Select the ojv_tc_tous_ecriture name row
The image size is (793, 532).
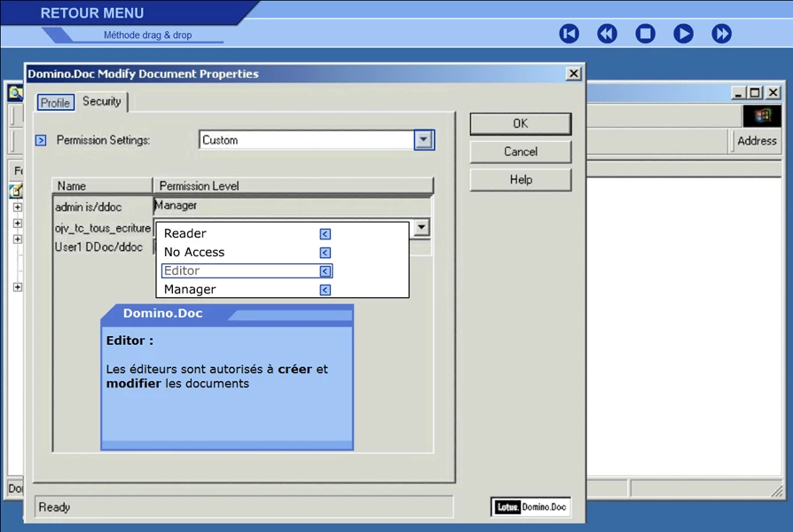(x=103, y=229)
